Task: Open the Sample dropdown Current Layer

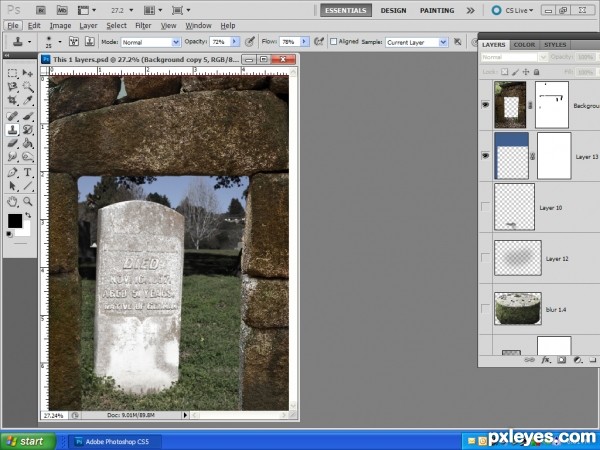Action: [416, 42]
